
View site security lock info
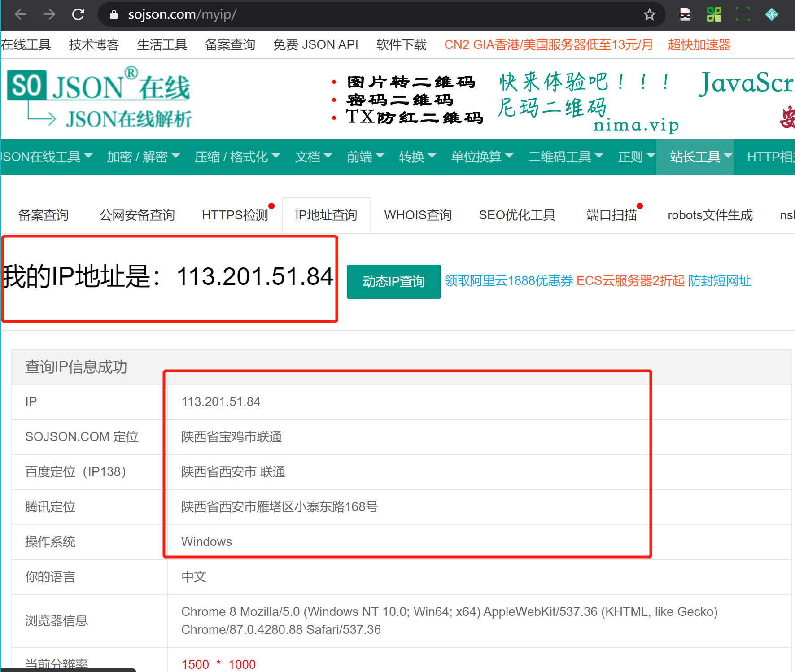tap(114, 15)
